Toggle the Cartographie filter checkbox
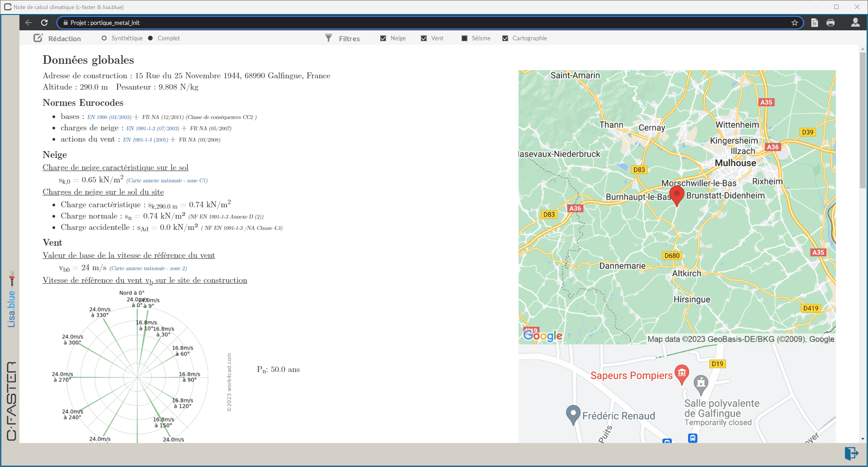 505,38
